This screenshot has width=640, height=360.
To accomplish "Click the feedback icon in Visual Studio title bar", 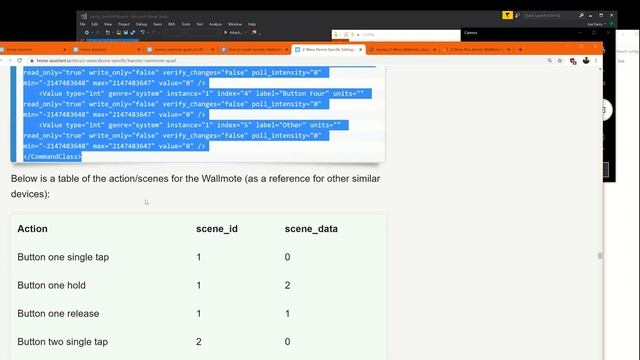I will click(x=517, y=15).
